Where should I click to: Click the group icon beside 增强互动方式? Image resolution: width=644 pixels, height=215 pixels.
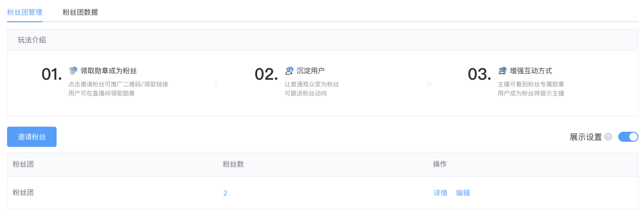tap(502, 71)
